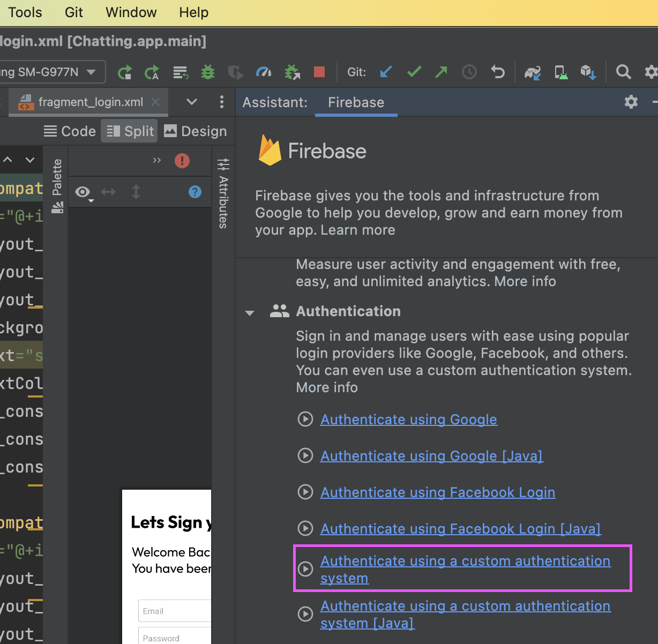Click the vertical constraint arrows icon
This screenshot has width=658, height=644.
click(136, 192)
